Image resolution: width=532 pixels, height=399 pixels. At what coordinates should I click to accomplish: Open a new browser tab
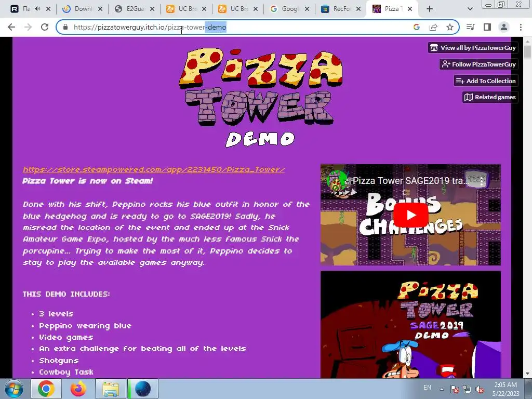[430, 9]
